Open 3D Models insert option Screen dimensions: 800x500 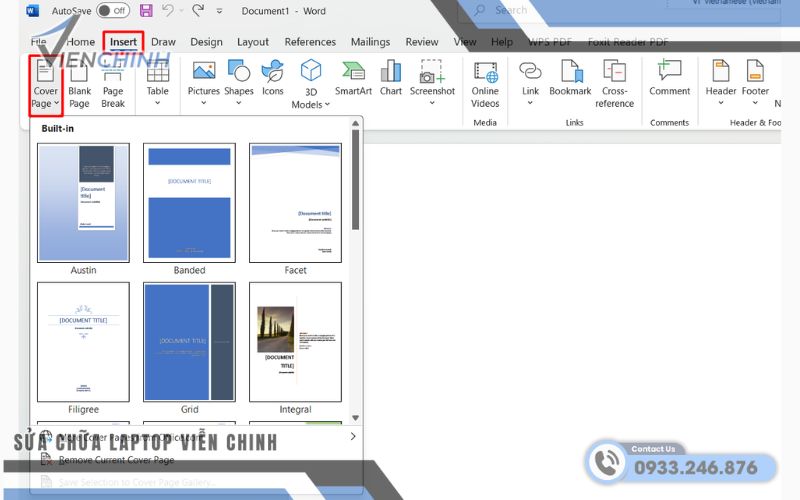(310, 85)
